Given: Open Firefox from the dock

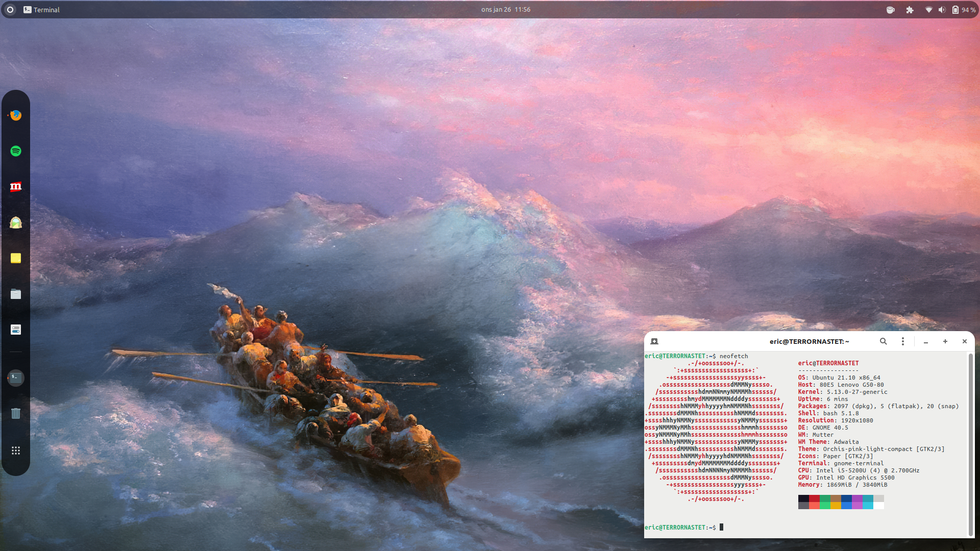Looking at the screenshot, I should 16,115.
